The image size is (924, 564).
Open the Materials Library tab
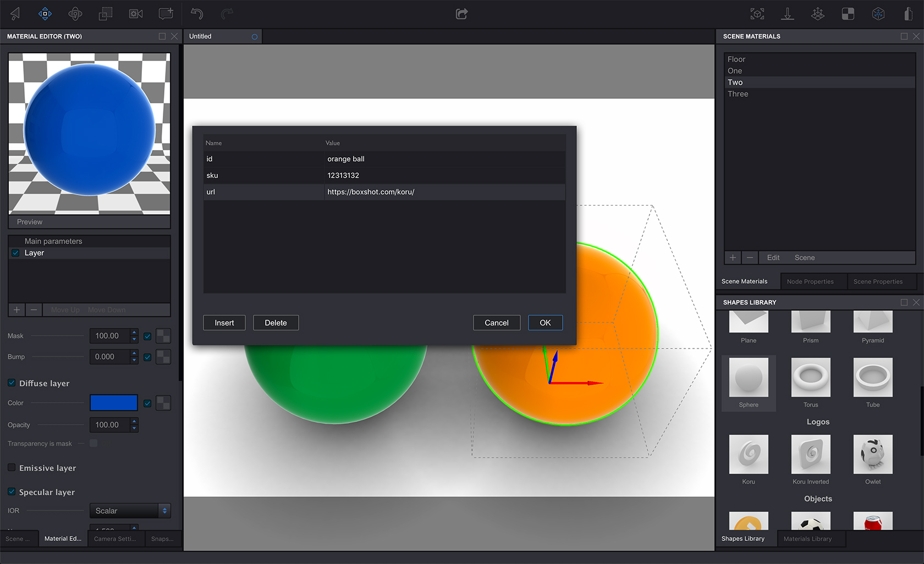tap(807, 539)
